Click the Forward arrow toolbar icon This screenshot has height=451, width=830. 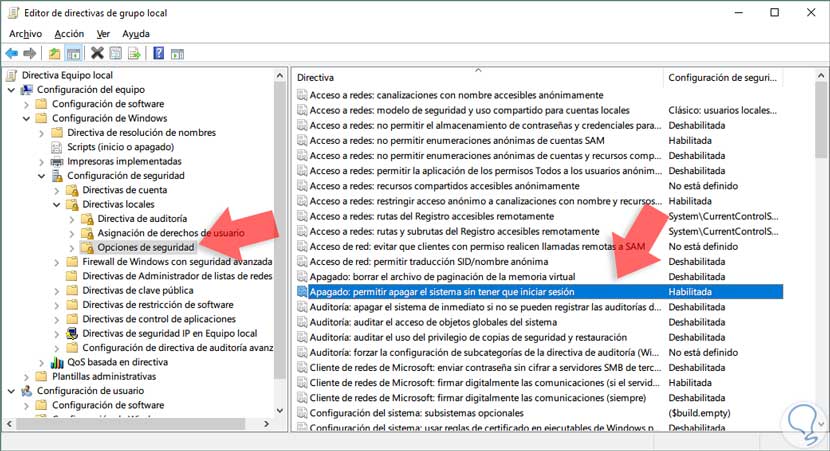pos(30,53)
